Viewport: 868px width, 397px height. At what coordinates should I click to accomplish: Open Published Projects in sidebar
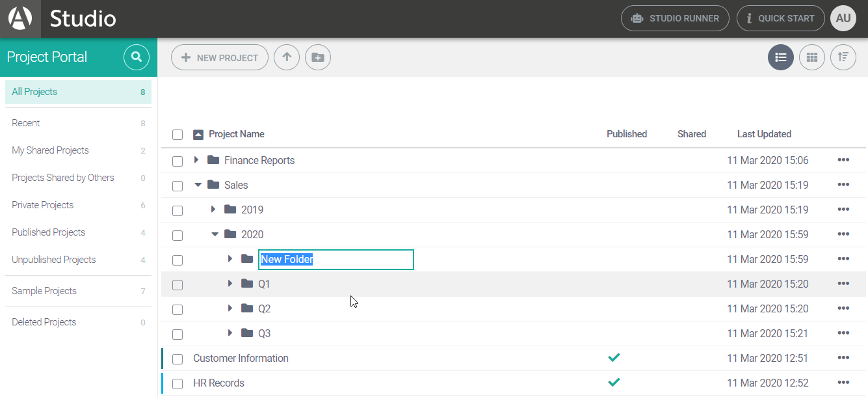pos(49,232)
